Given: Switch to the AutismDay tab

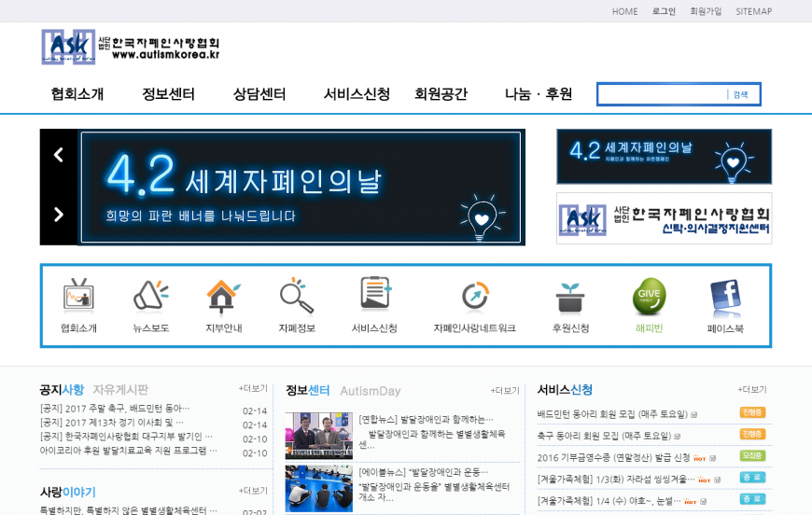Looking at the screenshot, I should 370,391.
